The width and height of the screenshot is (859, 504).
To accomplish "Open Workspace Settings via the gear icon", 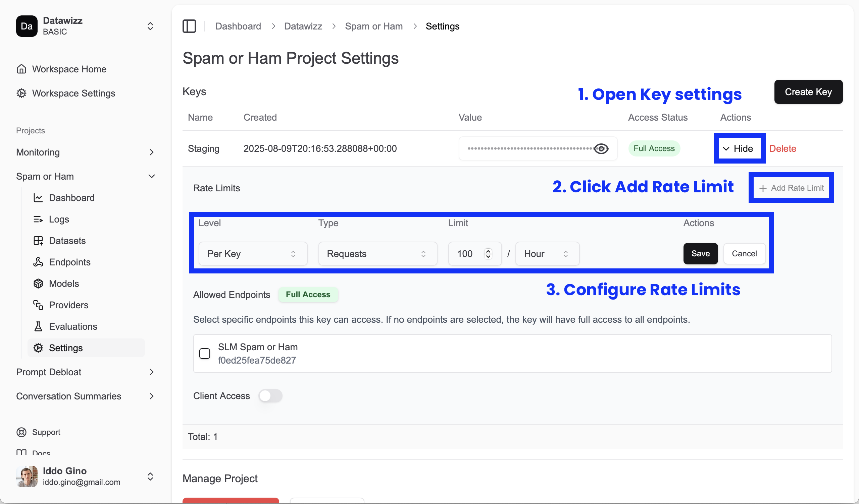I will [21, 93].
